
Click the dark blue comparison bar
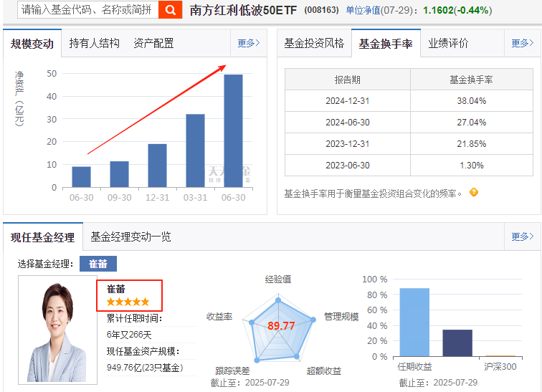457,343
